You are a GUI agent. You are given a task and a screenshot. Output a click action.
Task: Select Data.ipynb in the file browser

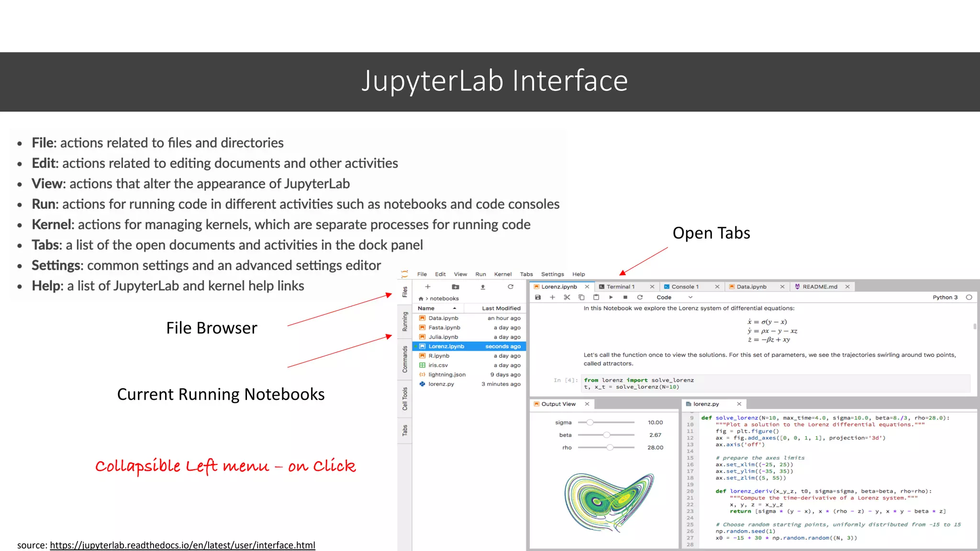pos(469,318)
